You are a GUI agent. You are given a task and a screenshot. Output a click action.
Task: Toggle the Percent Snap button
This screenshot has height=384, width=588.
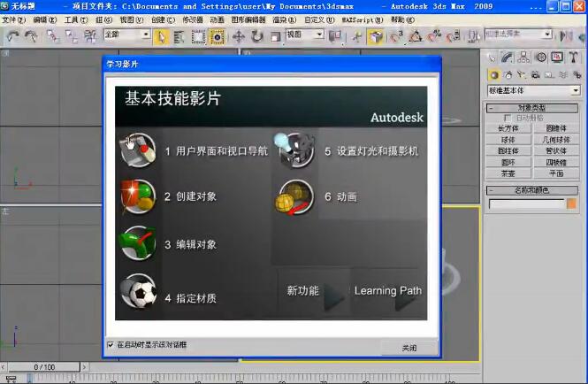tap(434, 37)
